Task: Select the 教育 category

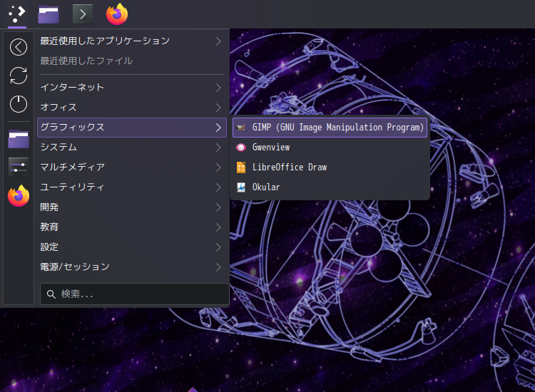Action: click(x=132, y=227)
